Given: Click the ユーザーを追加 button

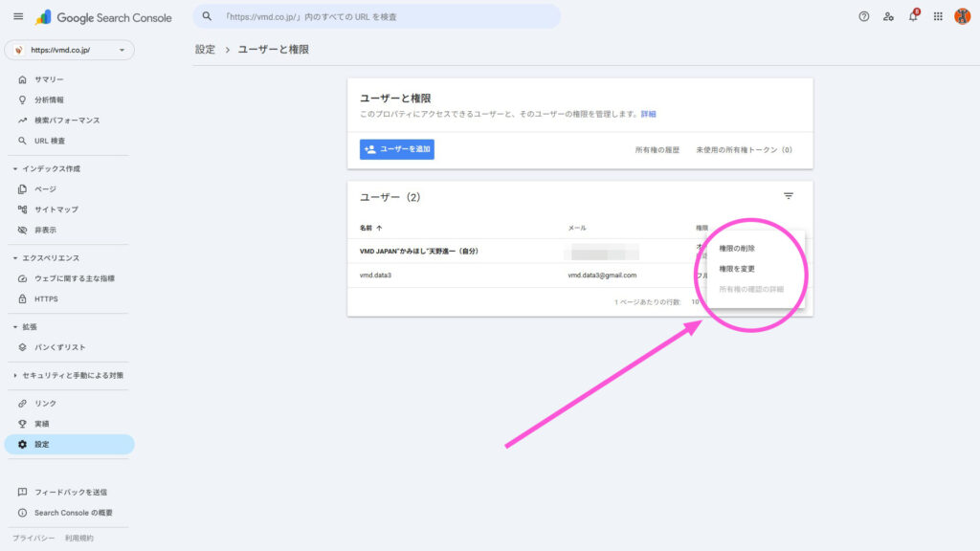Looking at the screenshot, I should (x=396, y=149).
